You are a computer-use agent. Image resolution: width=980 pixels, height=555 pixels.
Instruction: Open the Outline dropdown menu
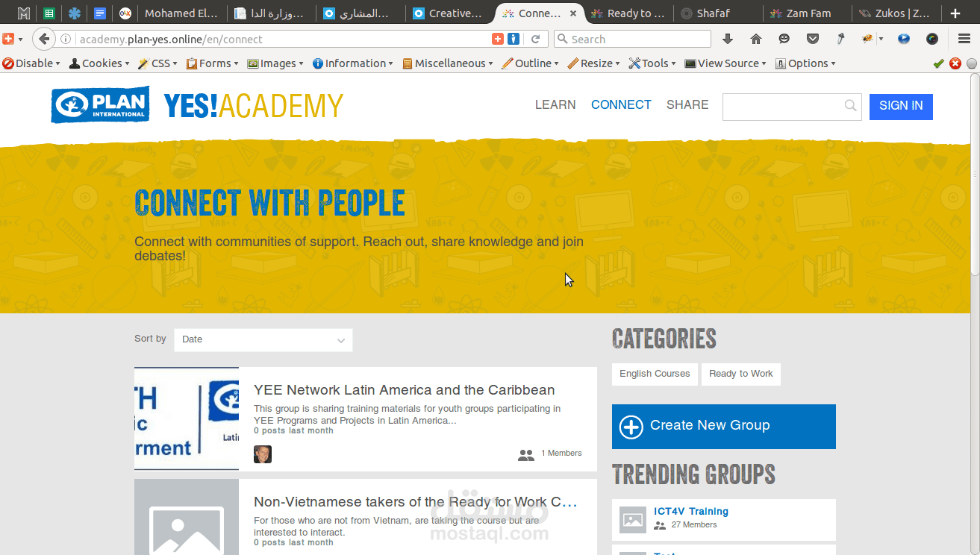click(531, 63)
